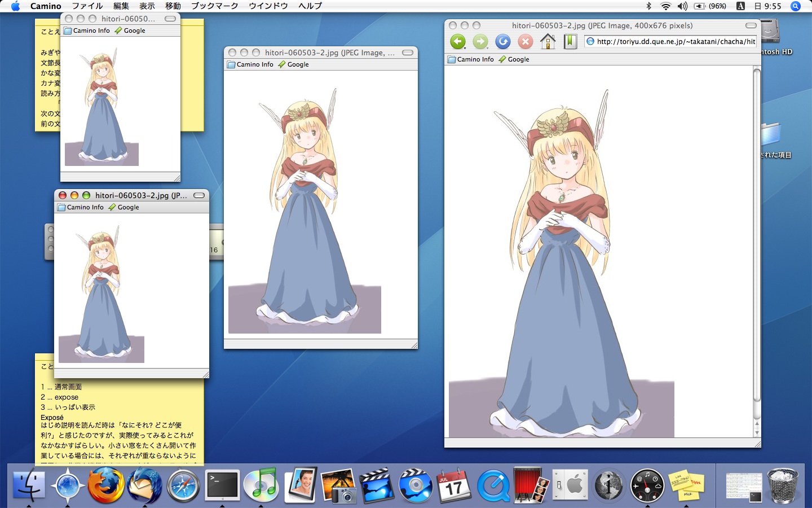The width and height of the screenshot is (812, 508).
Task: Click the sticky note line "3 ... いっぱい表示"
Action: (x=68, y=407)
